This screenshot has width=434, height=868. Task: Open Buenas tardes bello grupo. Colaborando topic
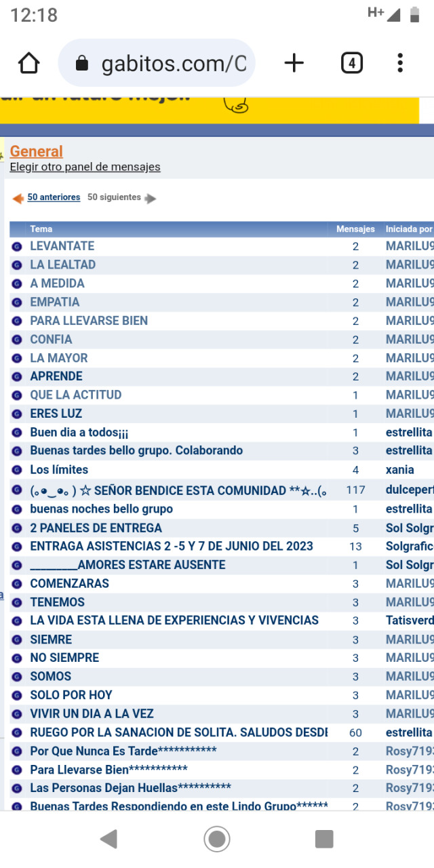(x=136, y=450)
